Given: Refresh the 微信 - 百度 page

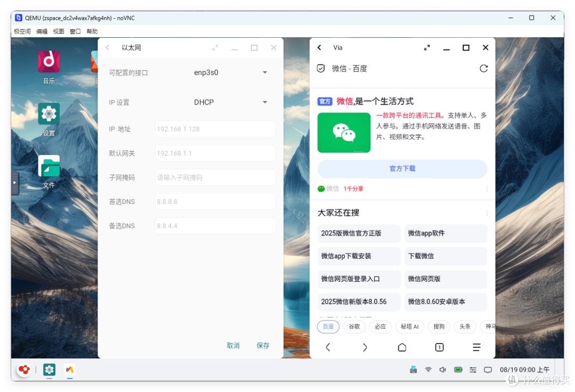Looking at the screenshot, I should [x=483, y=68].
